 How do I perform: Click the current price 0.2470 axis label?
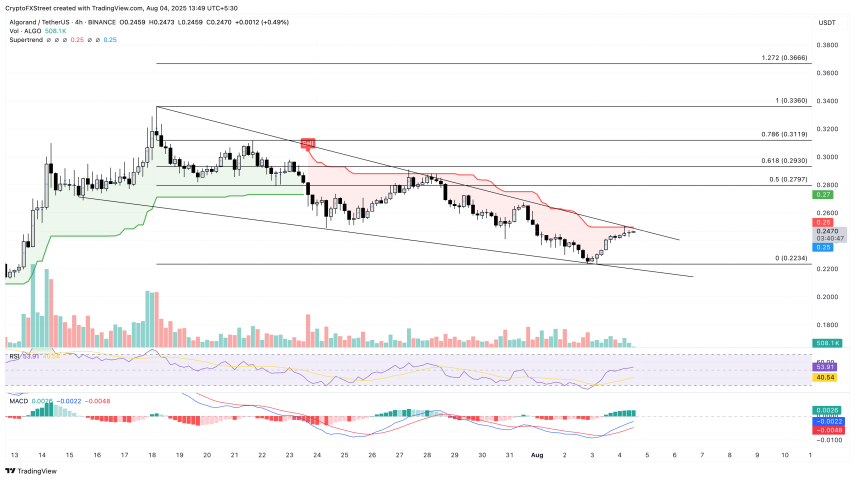point(825,231)
